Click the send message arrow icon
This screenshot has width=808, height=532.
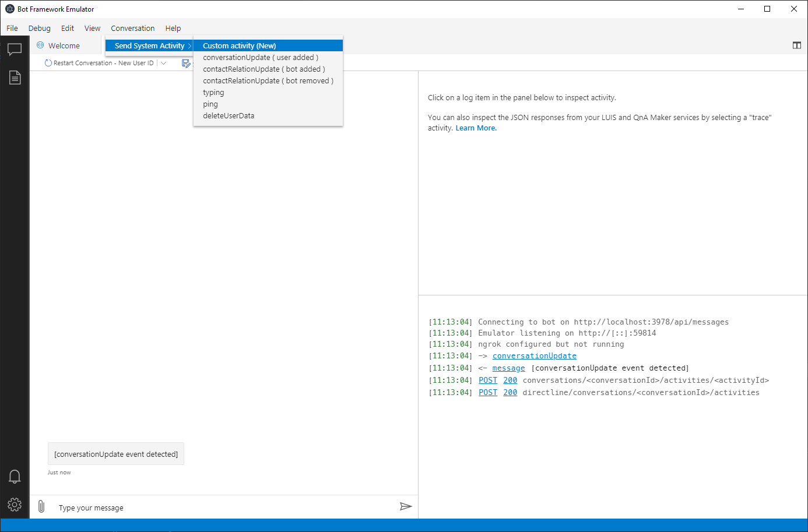tap(406, 506)
